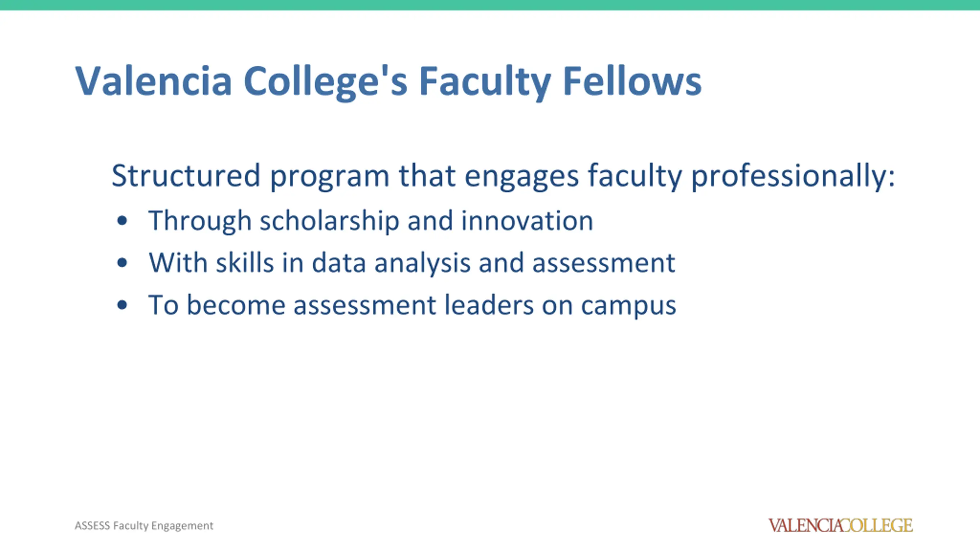Click the word "Fellows" in the title
The height and width of the screenshot is (551, 980).
pos(632,81)
